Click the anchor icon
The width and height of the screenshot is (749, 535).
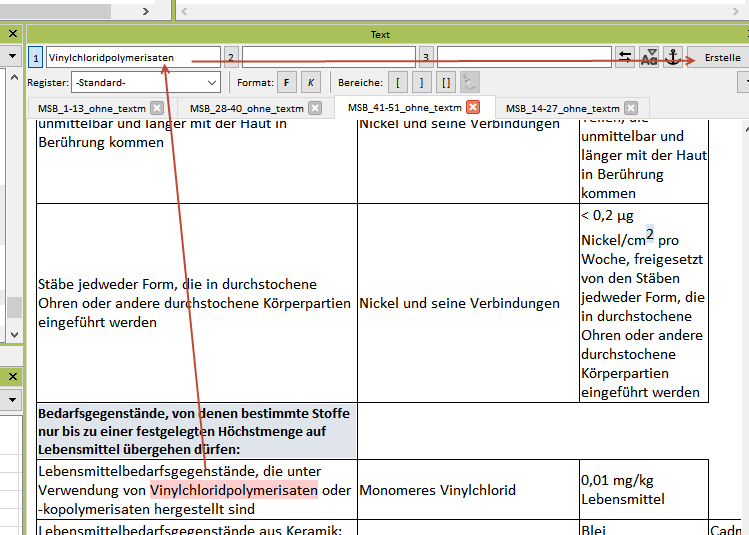672,57
